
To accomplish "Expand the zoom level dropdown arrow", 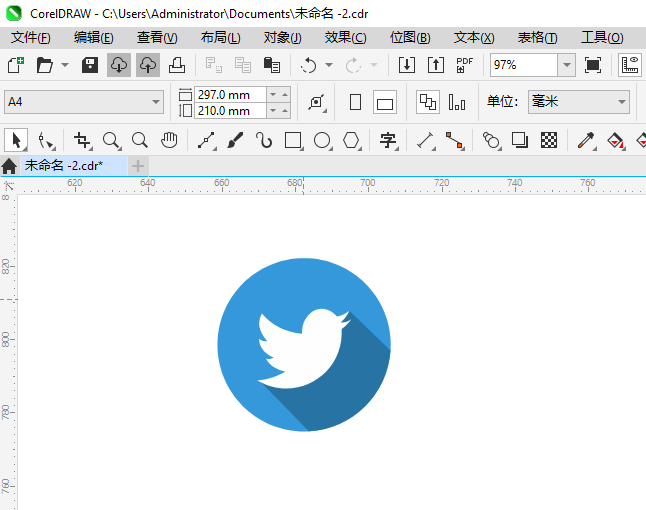I will tap(566, 65).
